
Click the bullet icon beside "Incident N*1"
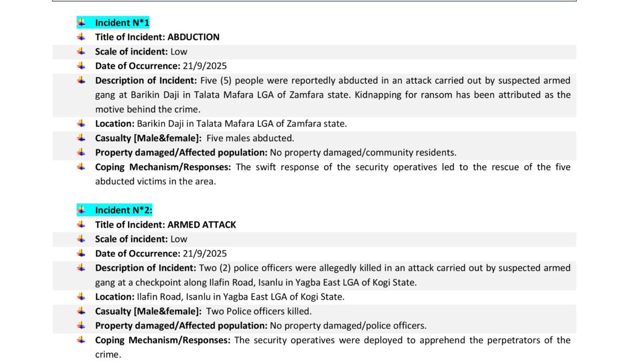pyautogui.click(x=81, y=23)
